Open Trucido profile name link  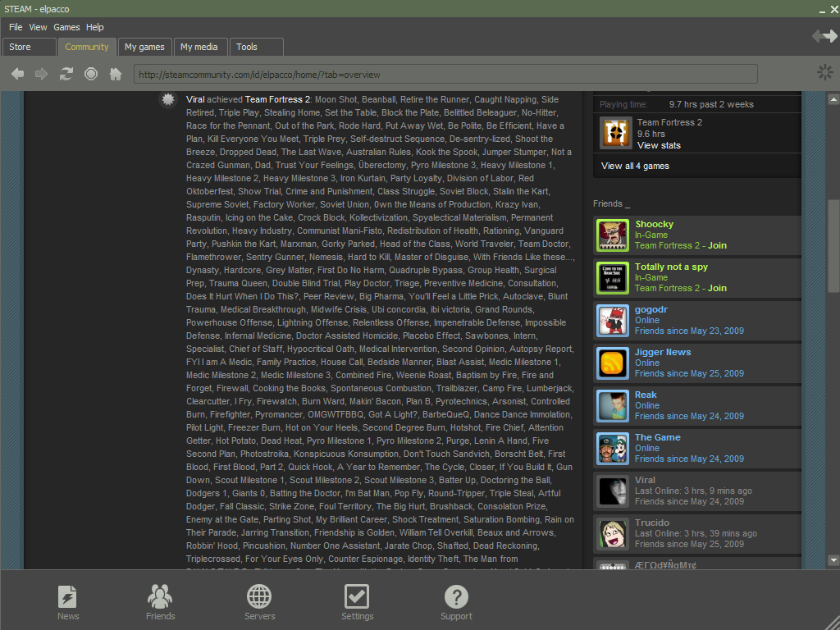(652, 523)
